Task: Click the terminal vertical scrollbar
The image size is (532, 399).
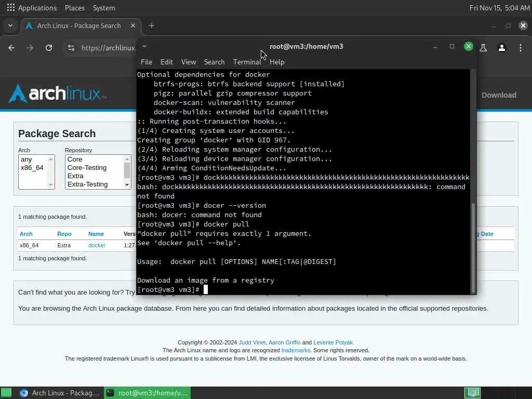Action: [x=473, y=248]
